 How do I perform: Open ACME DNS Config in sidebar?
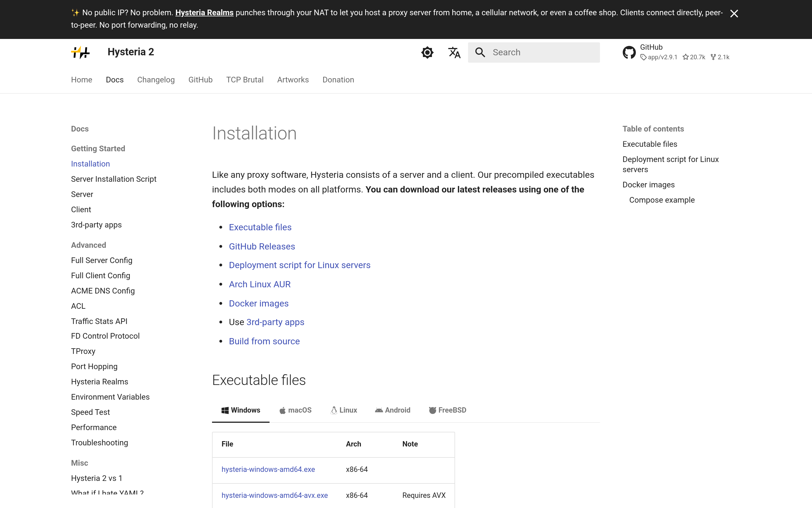pyautogui.click(x=103, y=291)
